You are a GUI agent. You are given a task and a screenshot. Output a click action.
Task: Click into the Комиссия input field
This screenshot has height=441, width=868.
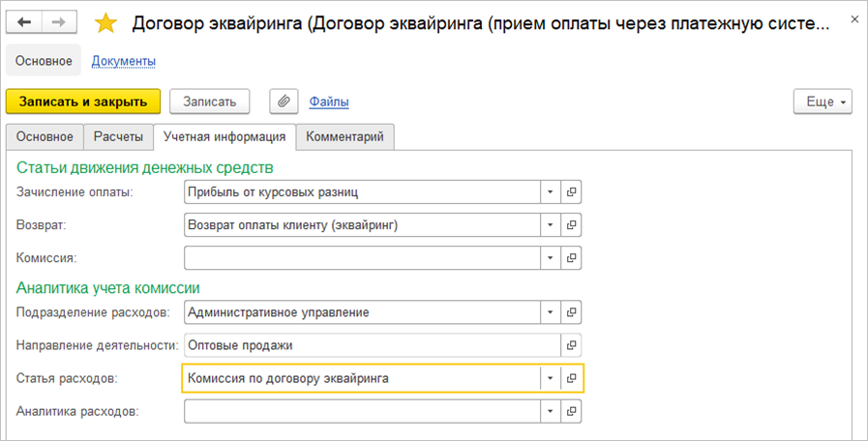[360, 258]
